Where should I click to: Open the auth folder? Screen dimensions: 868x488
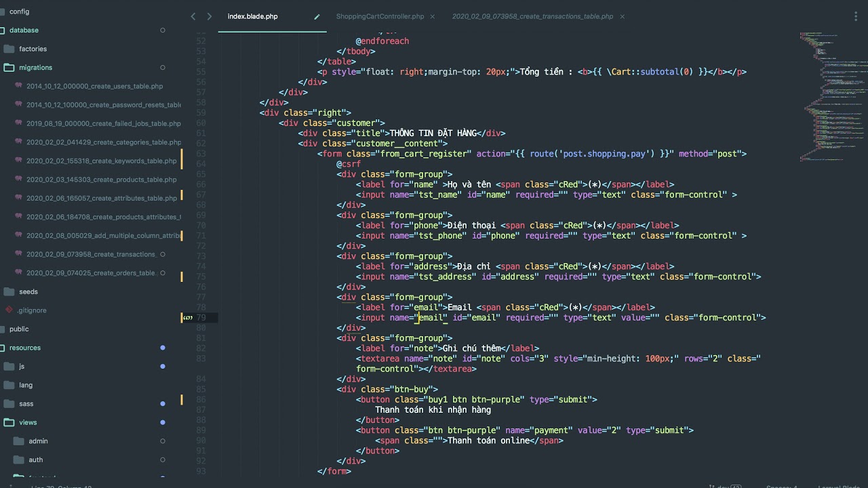(x=35, y=460)
